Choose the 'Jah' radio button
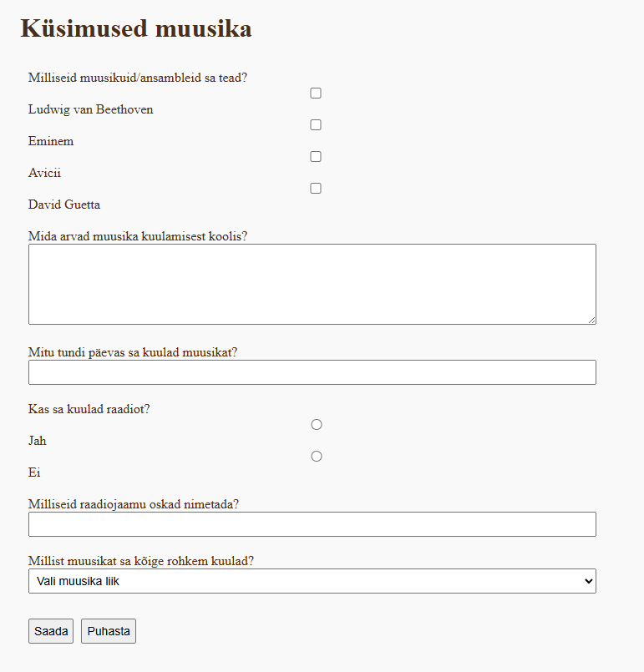Screen dimensions: 644x672 (317, 425)
